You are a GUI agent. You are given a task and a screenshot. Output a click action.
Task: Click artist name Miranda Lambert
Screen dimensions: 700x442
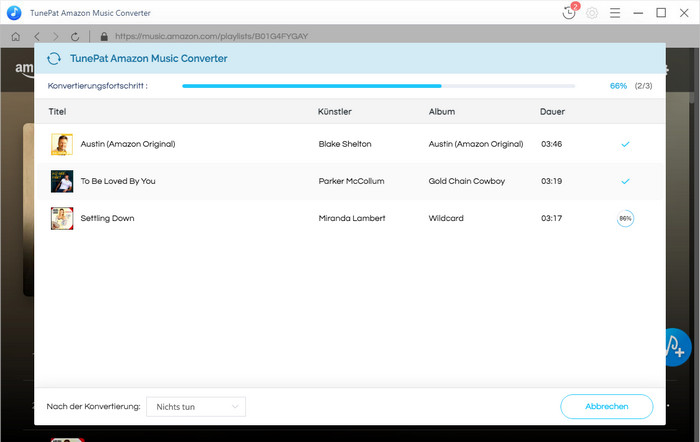352,218
